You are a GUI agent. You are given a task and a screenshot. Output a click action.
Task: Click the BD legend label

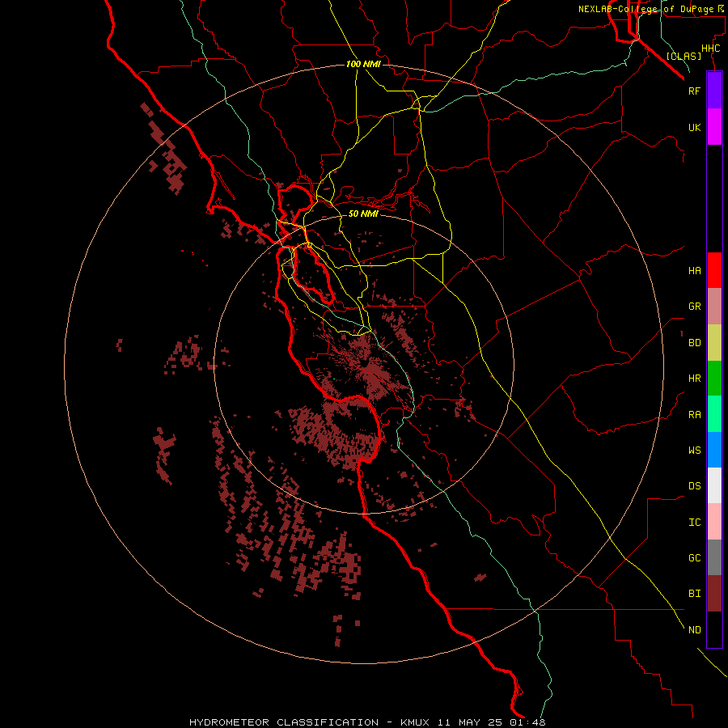point(694,343)
